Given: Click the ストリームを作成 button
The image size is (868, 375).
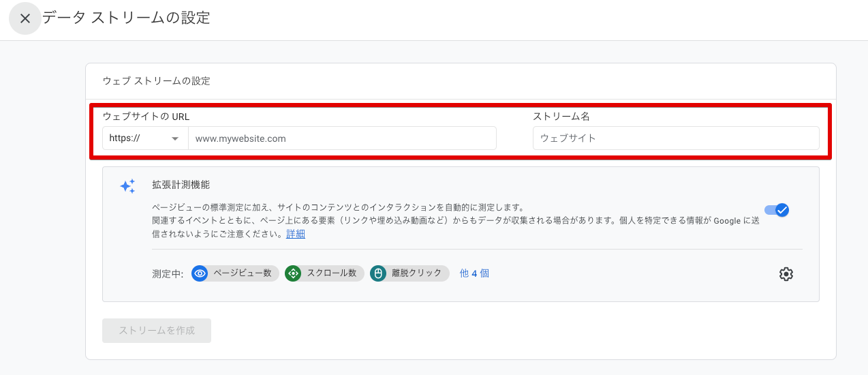Looking at the screenshot, I should pyautogui.click(x=157, y=331).
